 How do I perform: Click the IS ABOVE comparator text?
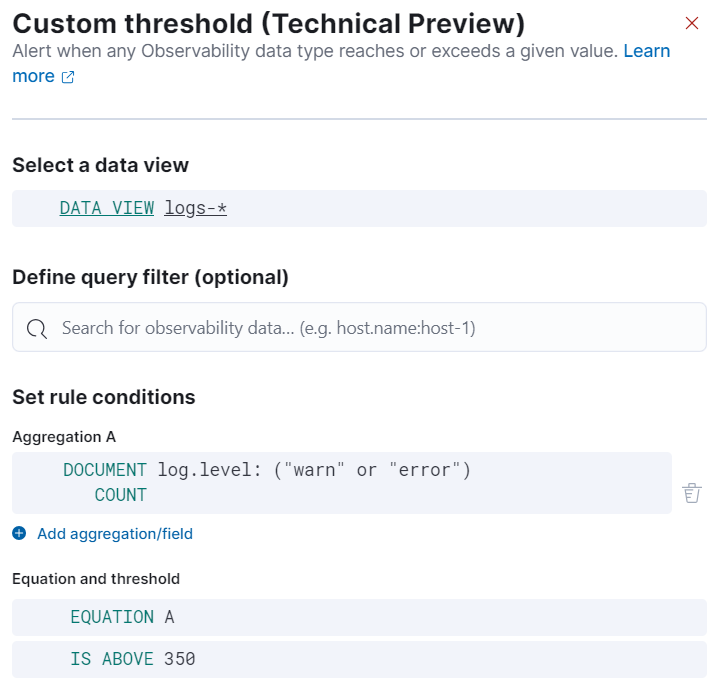tap(112, 659)
